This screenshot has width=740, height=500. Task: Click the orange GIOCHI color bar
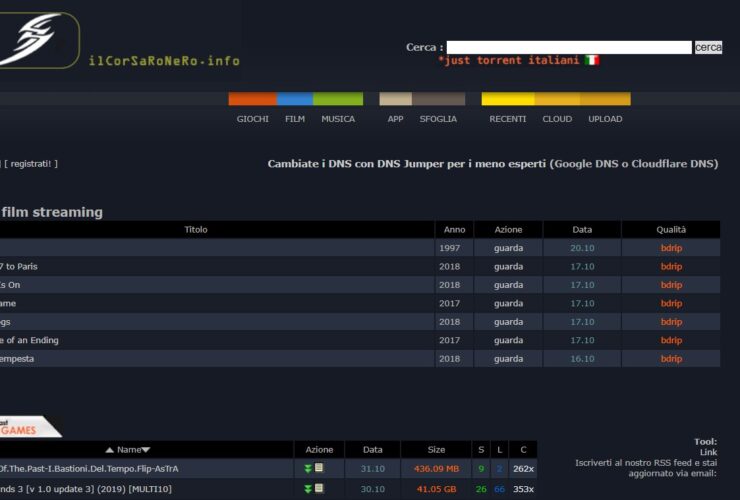point(252,99)
